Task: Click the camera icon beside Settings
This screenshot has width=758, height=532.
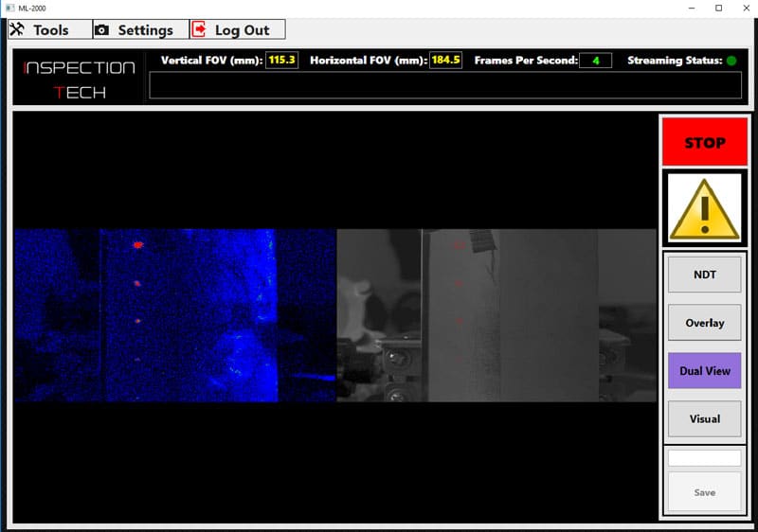Action: (x=101, y=30)
